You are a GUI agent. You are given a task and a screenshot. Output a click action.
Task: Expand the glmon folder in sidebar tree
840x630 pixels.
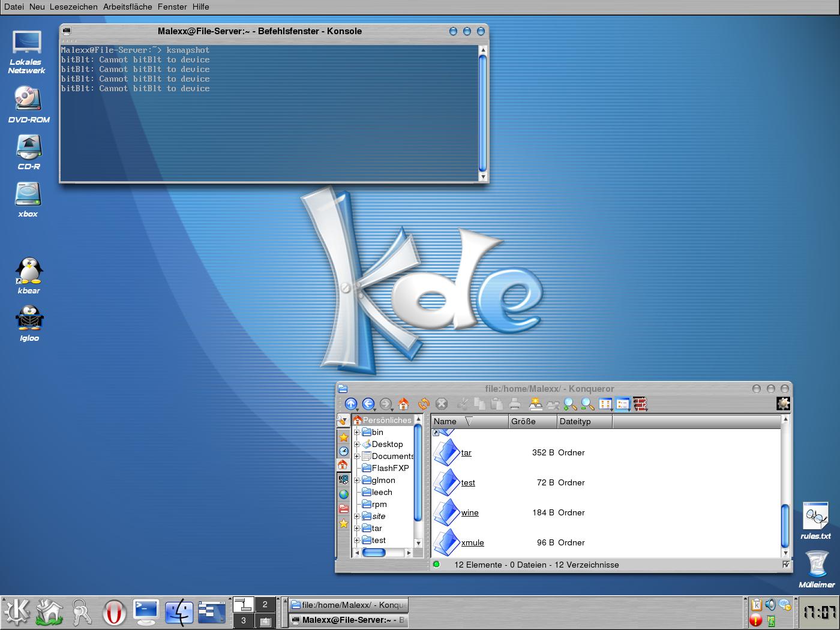click(356, 480)
